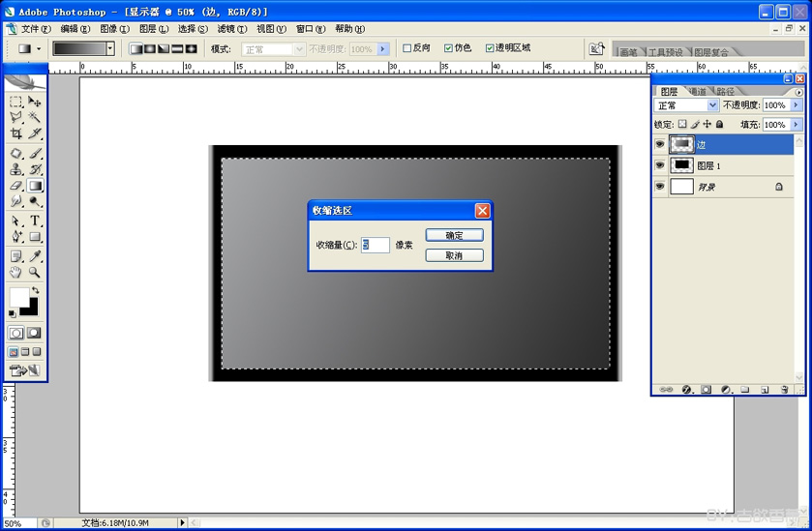812x531 pixels.
Task: Open the layers panel flyout menu
Action: pyautogui.click(x=799, y=93)
